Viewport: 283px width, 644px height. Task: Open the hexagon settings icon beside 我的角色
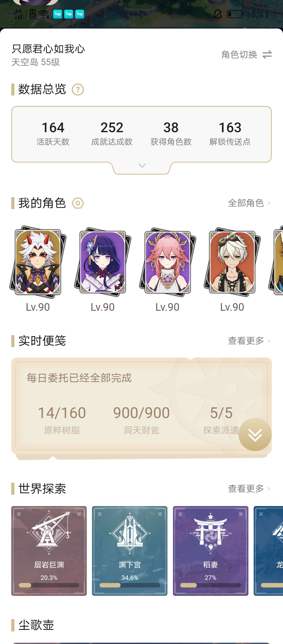[x=78, y=203]
